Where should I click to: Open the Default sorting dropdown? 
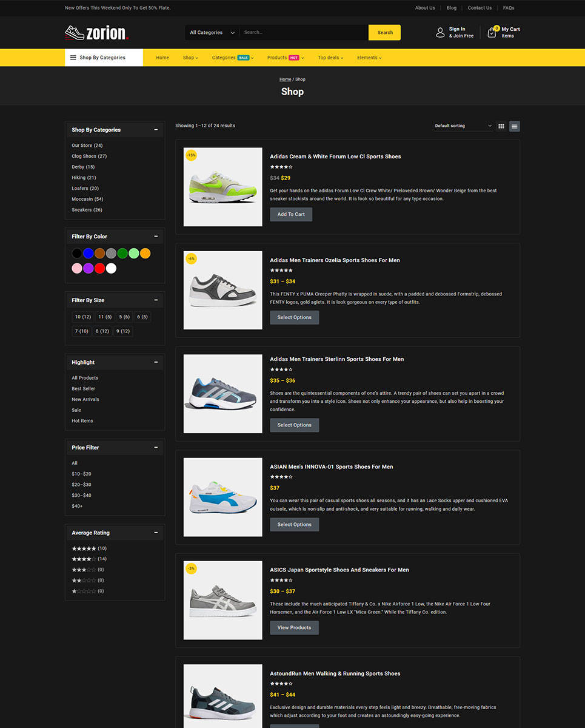(463, 126)
